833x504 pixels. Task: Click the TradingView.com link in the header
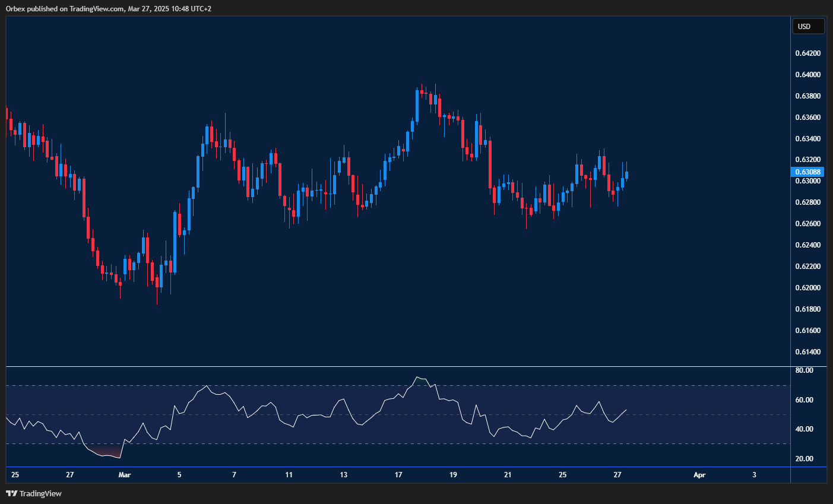(95, 8)
